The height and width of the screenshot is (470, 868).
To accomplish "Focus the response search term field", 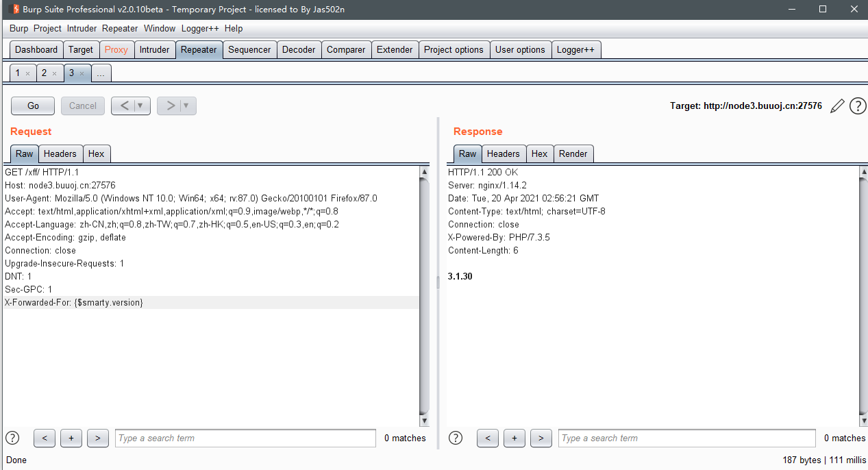I will tap(686, 438).
